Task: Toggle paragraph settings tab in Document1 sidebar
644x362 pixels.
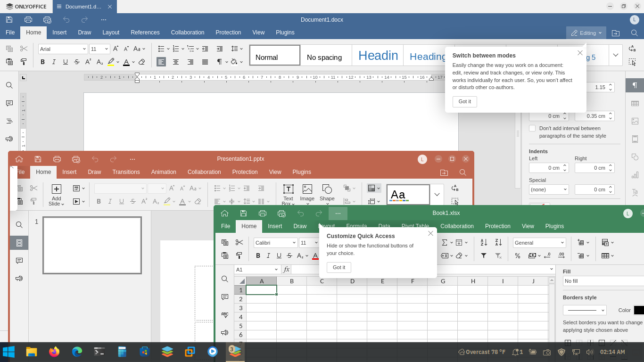Action: (635, 85)
